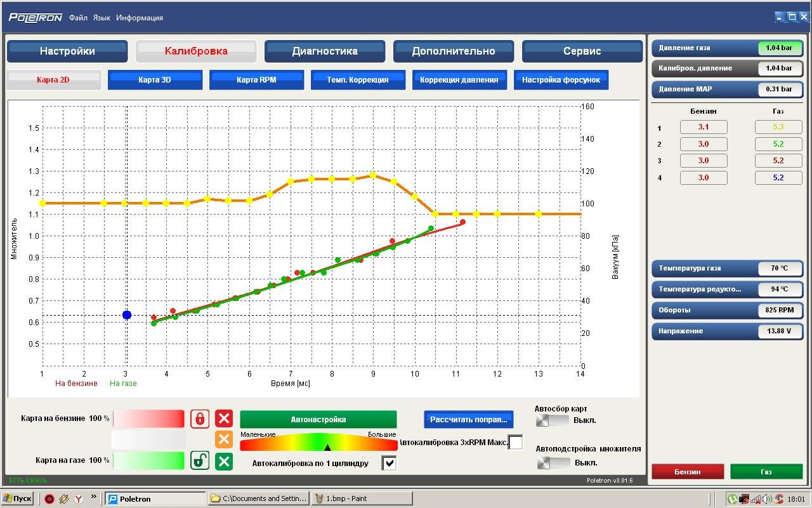Click the Калибров. давление value field
The height and width of the screenshot is (508, 812).
pos(779,69)
